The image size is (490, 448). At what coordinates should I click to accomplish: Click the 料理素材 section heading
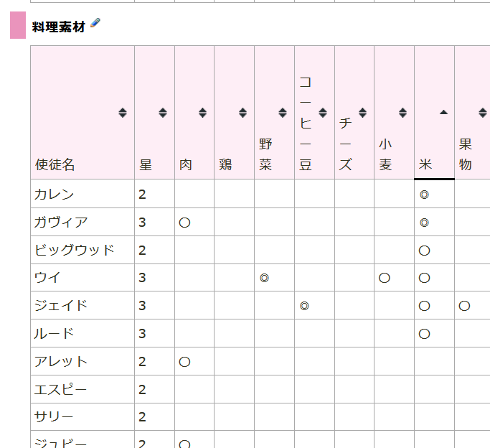coord(59,27)
